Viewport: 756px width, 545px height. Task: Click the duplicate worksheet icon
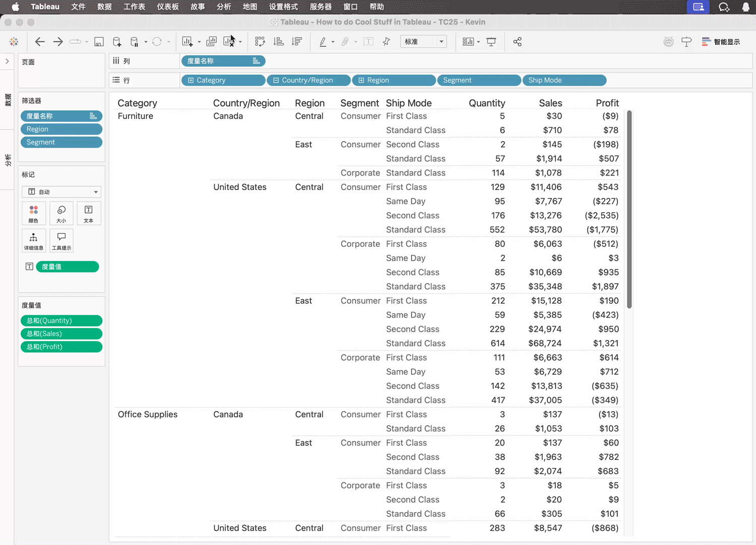212,42
